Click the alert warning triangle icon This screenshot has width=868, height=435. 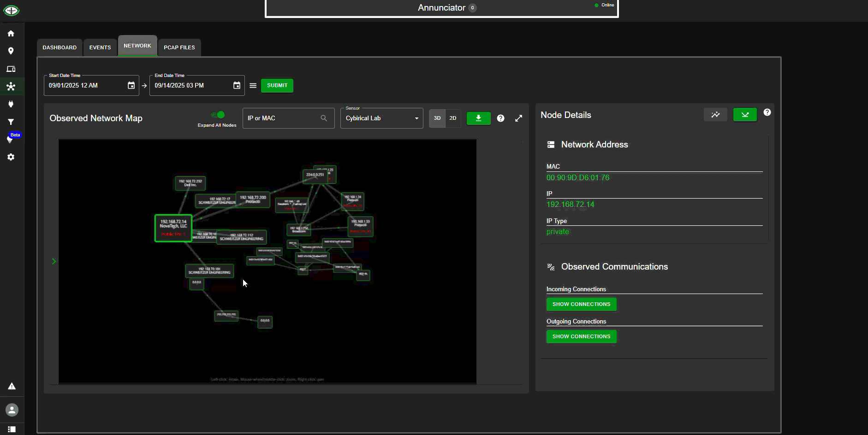pos(12,386)
